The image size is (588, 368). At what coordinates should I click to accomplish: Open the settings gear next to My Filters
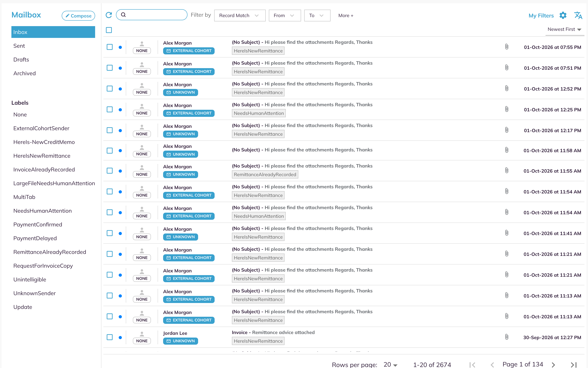point(563,15)
